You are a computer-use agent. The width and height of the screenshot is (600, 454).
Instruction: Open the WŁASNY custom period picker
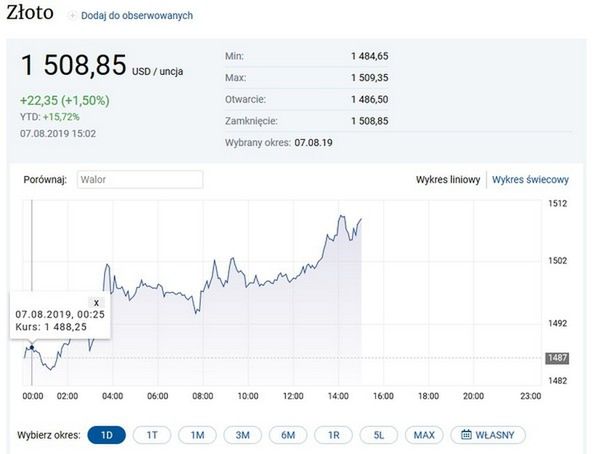tap(488, 435)
